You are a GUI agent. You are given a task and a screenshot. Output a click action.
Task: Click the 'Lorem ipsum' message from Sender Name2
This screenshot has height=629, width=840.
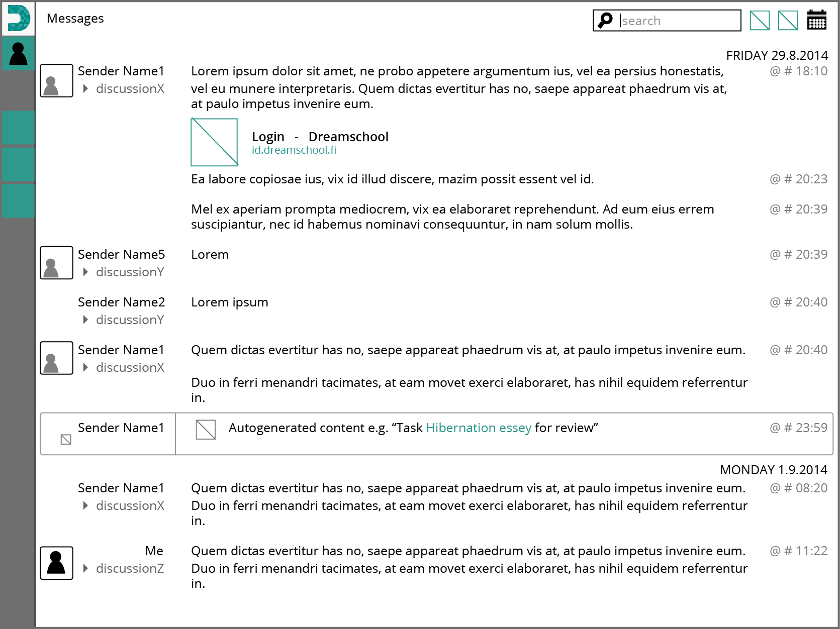coord(230,302)
